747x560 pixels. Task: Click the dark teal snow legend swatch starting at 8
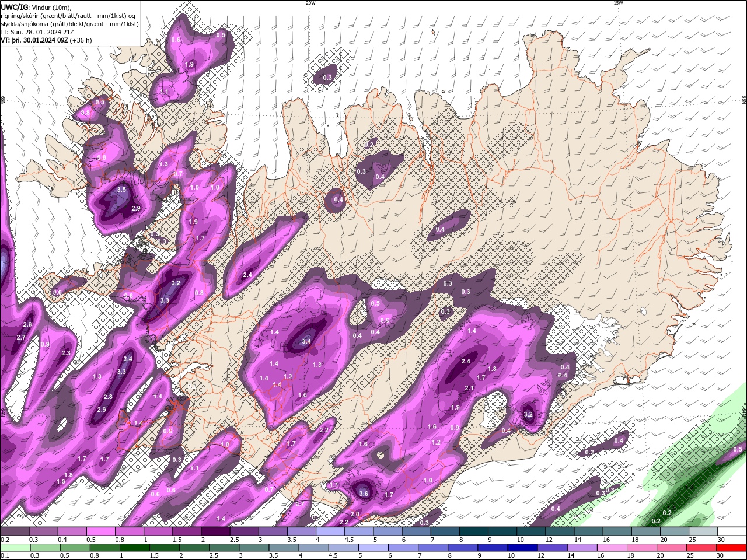(x=474, y=531)
